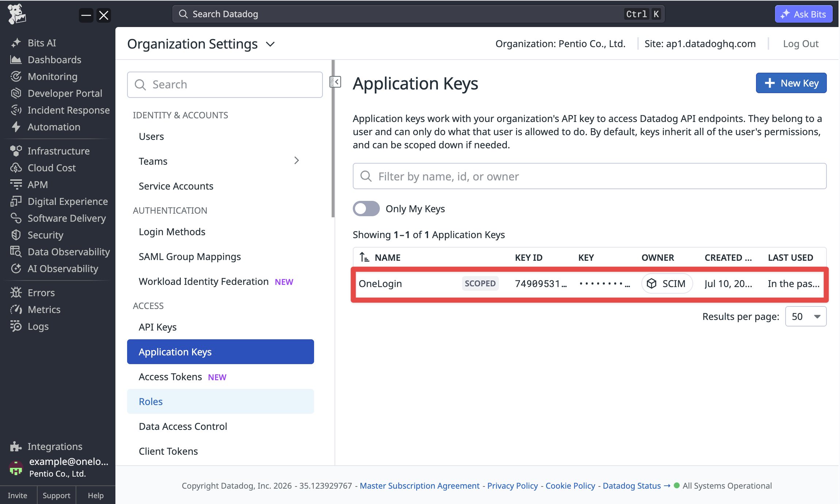The height and width of the screenshot is (504, 840).
Task: Click the Ask Bits button
Action: click(803, 14)
